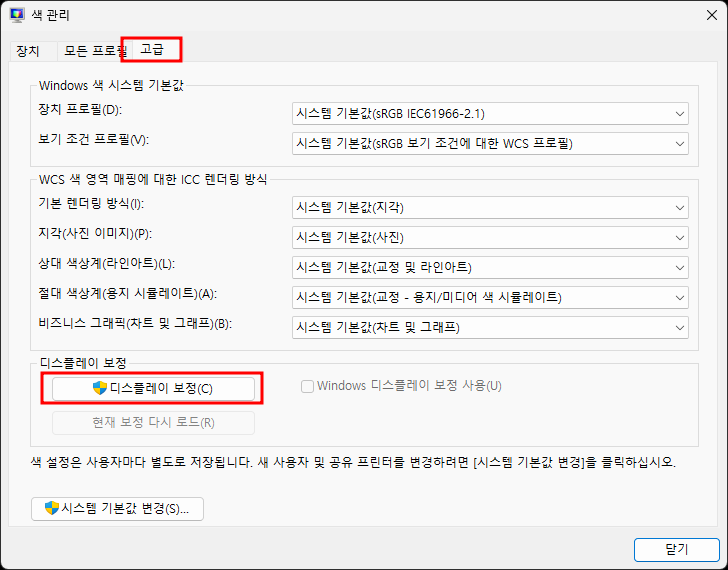Click the Color Management monitor icon in title bar
The height and width of the screenshot is (570, 728).
pyautogui.click(x=17, y=15)
